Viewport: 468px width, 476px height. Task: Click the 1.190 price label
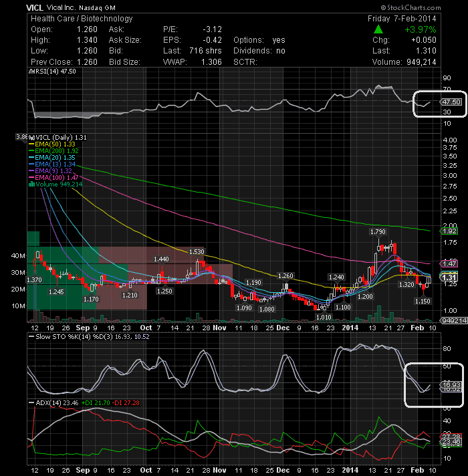point(253,283)
